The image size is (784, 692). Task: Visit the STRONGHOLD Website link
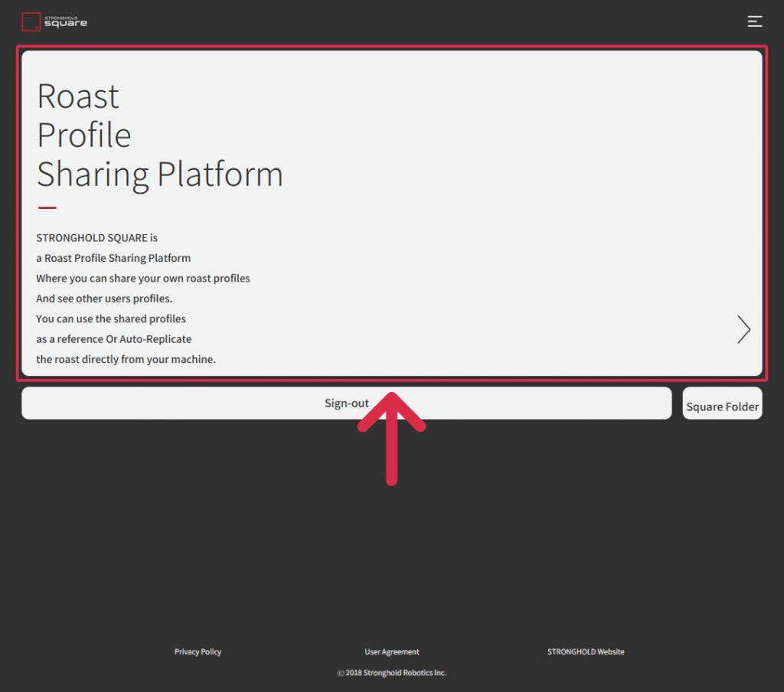pos(586,651)
